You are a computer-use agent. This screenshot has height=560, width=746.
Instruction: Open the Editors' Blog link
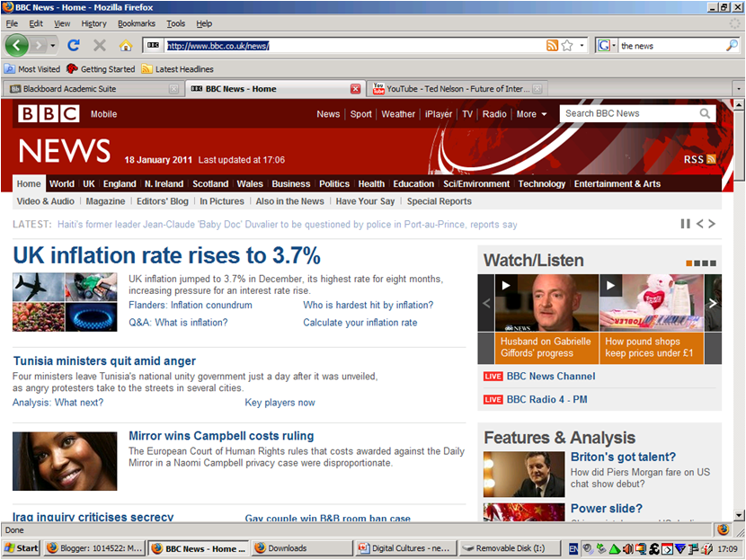click(x=163, y=201)
